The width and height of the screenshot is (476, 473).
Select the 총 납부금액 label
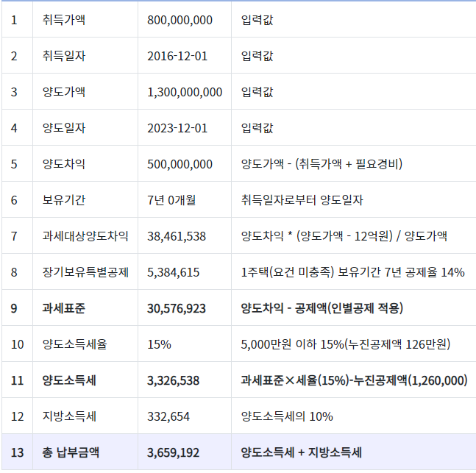coord(71,452)
